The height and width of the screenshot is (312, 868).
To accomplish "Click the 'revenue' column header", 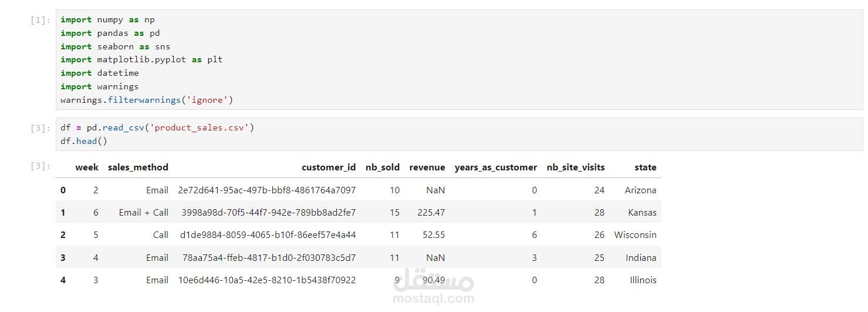I will tap(427, 167).
